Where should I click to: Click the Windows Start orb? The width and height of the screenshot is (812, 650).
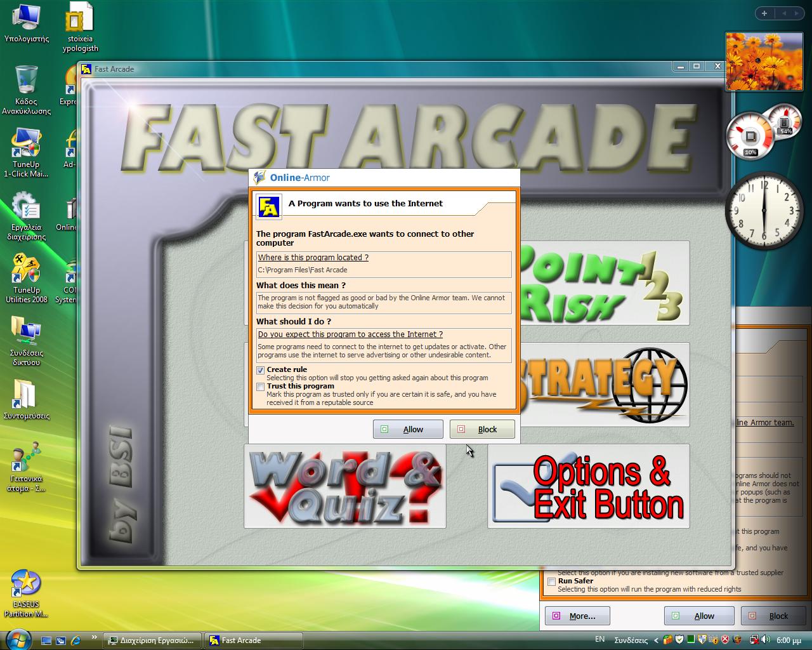point(17,639)
